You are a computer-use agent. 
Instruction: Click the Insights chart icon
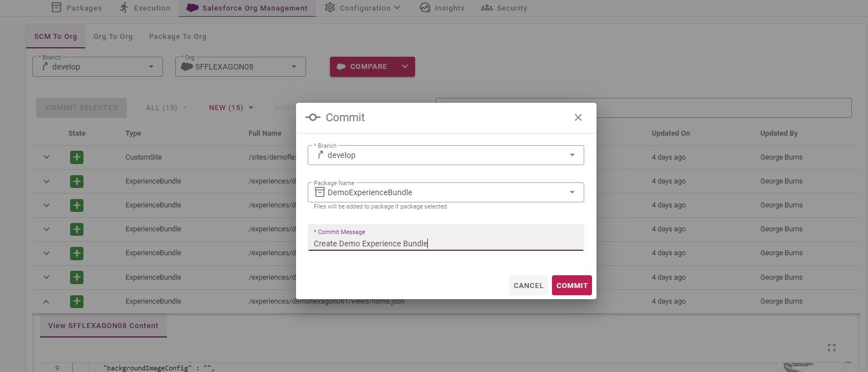(425, 8)
